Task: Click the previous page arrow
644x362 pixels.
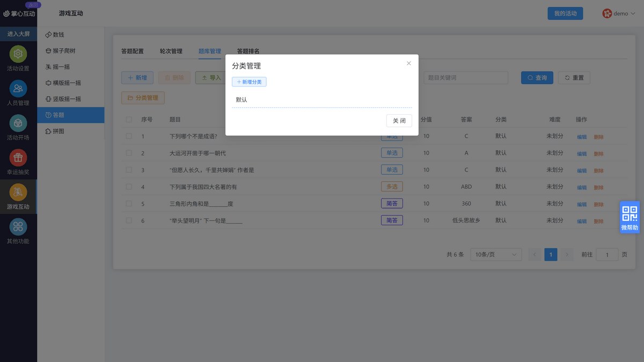Action: click(x=535, y=254)
